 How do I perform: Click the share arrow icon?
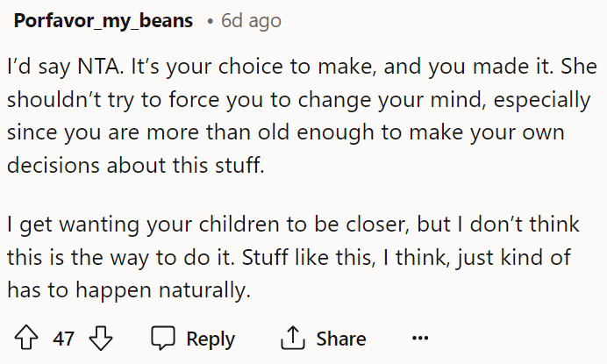point(290,339)
